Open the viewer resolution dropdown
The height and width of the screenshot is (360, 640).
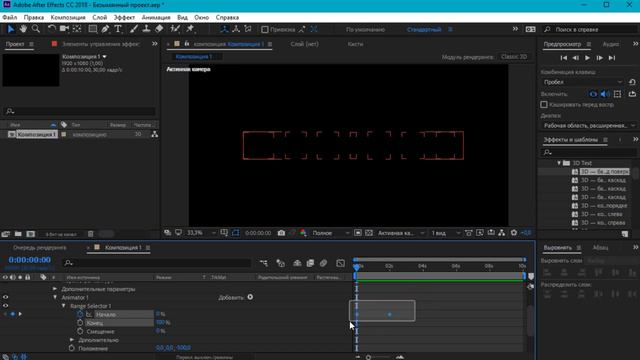point(331,233)
